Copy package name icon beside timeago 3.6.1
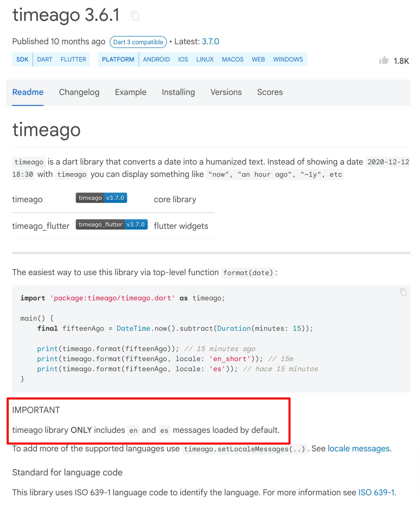Viewport: 420px width, 509px height. tap(135, 16)
